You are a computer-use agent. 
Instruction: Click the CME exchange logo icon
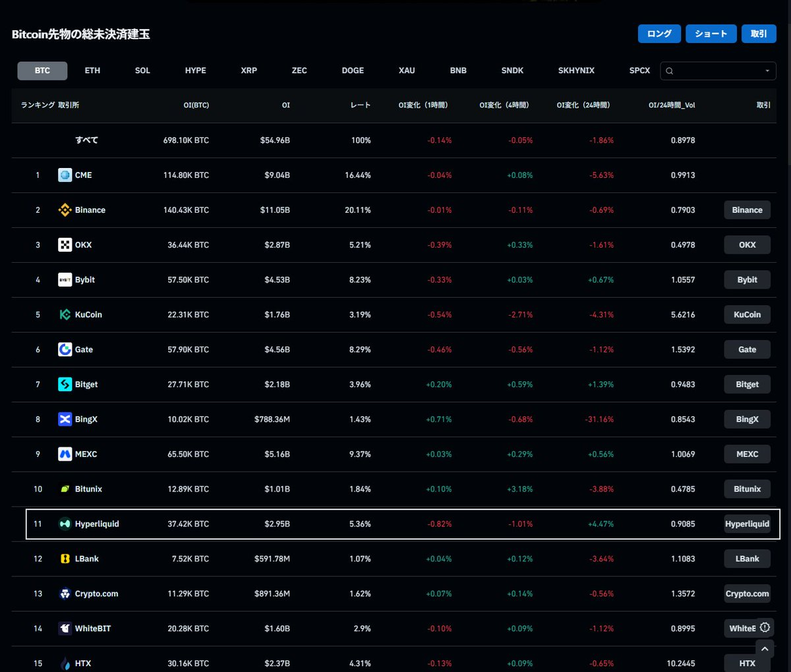[x=65, y=175]
